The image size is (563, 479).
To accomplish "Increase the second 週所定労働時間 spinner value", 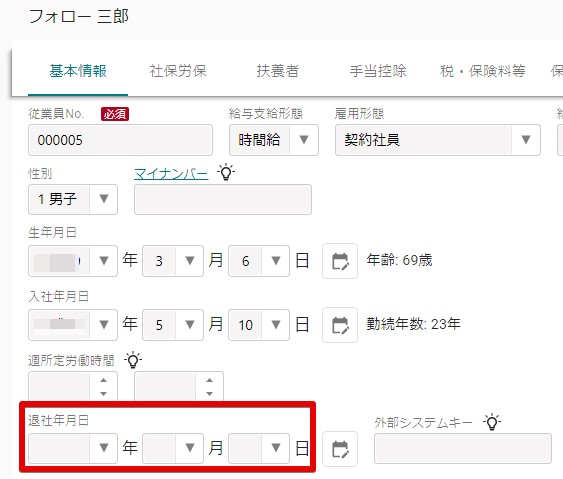I will [210, 380].
